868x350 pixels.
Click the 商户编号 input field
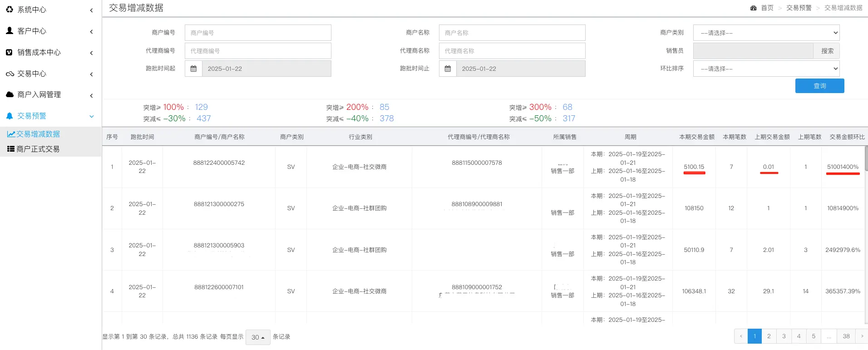click(258, 33)
